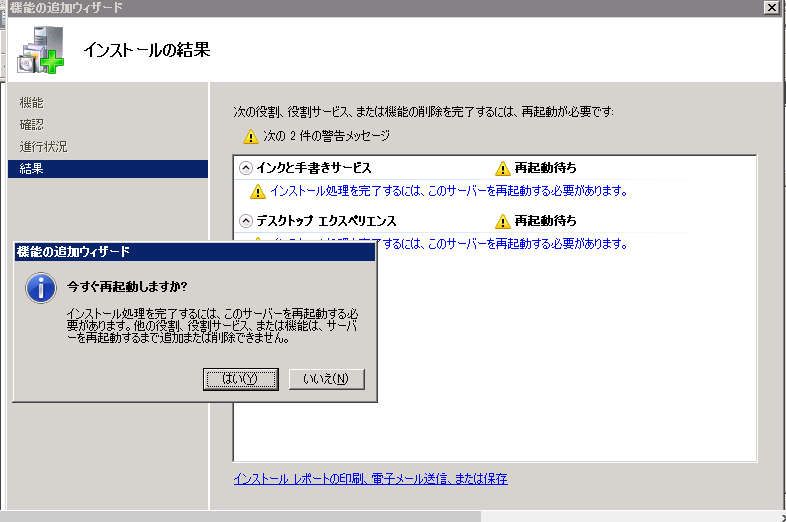Select the 機能 step in the sidebar

[x=31, y=103]
